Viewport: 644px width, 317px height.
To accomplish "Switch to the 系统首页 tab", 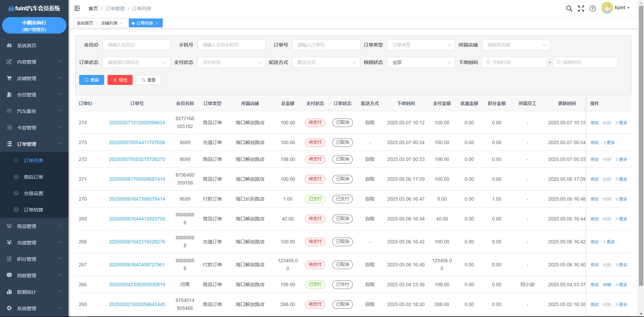I will point(85,23).
